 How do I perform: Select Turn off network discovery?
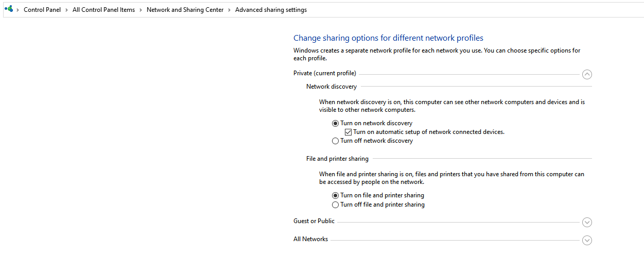pos(336,141)
